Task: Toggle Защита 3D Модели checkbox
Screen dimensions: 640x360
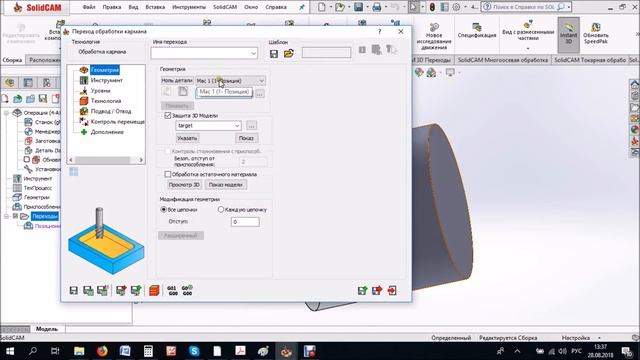Action: pyautogui.click(x=168, y=116)
